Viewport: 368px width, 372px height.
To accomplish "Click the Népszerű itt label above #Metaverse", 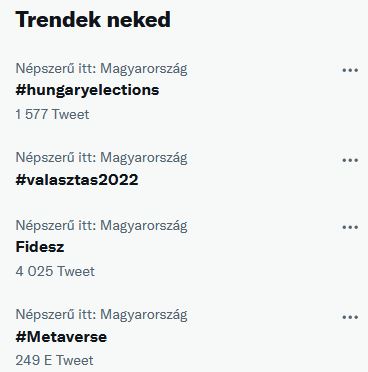I will [x=56, y=314].
